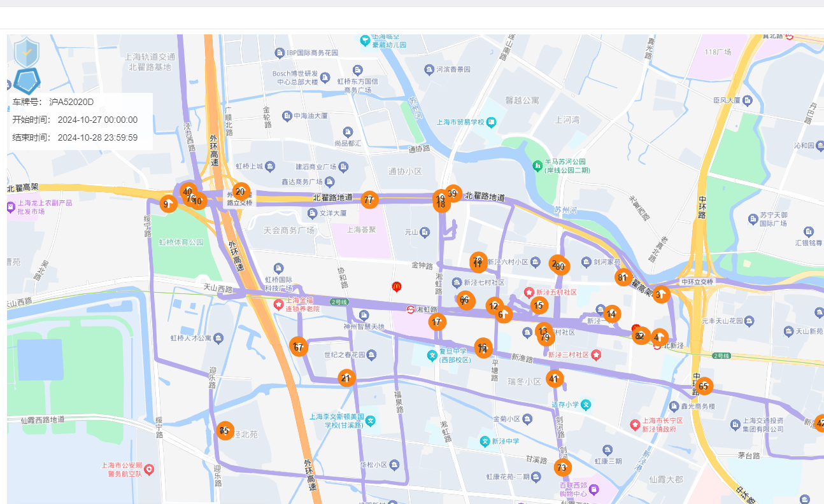Screen dimensions: 824x504
Task: Select orange trajectory marker 77
Action: pyautogui.click(x=369, y=200)
